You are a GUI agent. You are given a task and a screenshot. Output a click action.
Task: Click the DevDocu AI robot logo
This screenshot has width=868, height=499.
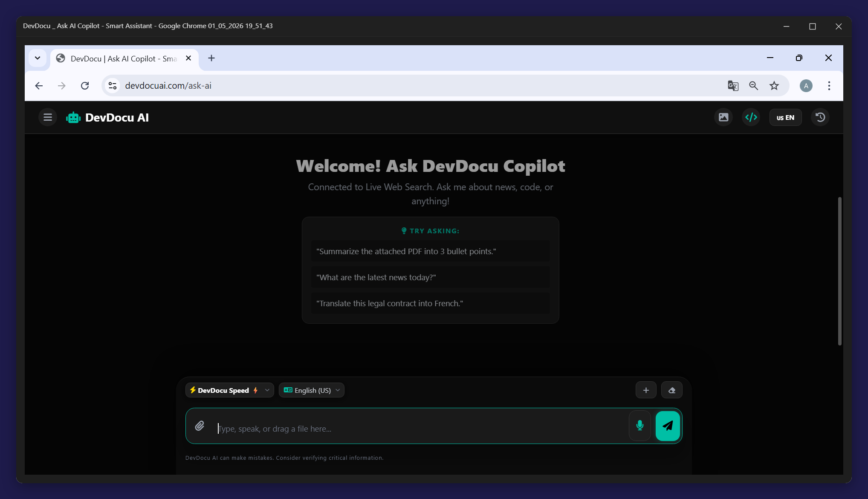73,118
